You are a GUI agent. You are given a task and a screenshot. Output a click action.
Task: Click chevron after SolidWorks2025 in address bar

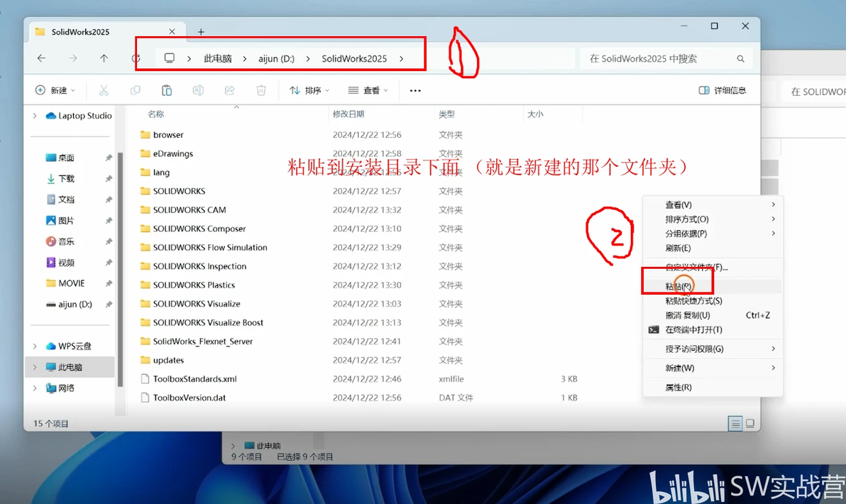(402, 58)
